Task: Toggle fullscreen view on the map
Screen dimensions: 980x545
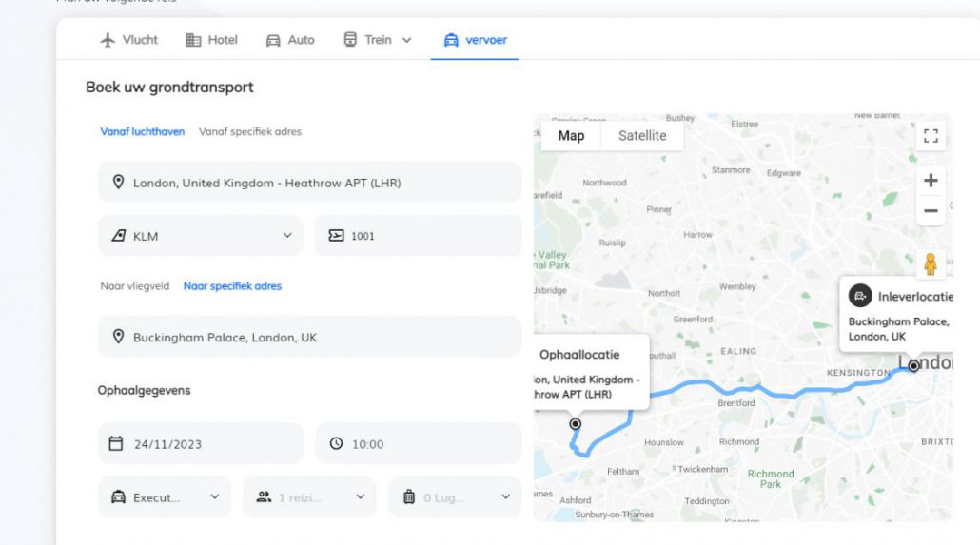Action: pos(931,136)
